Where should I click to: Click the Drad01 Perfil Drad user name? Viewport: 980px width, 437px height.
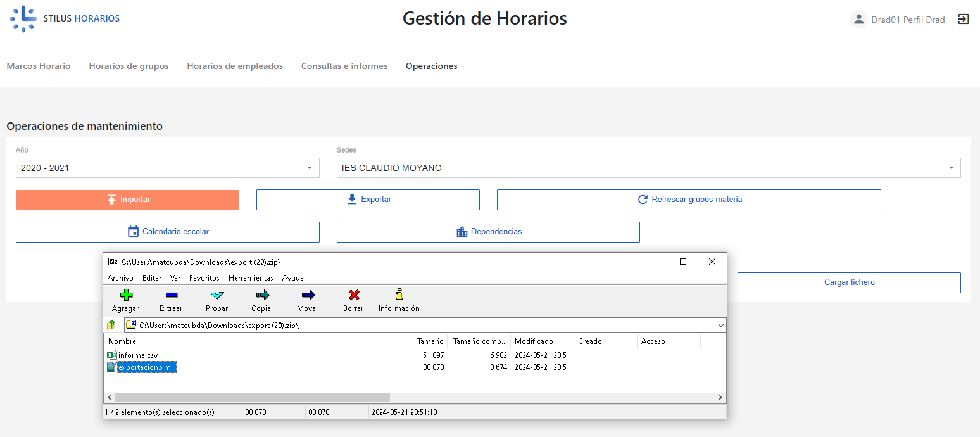click(x=908, y=20)
